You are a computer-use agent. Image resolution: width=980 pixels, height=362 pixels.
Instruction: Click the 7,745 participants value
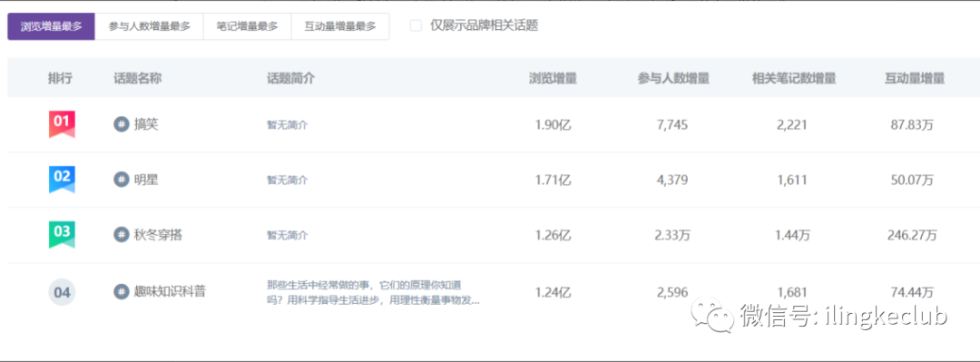pyautogui.click(x=672, y=125)
